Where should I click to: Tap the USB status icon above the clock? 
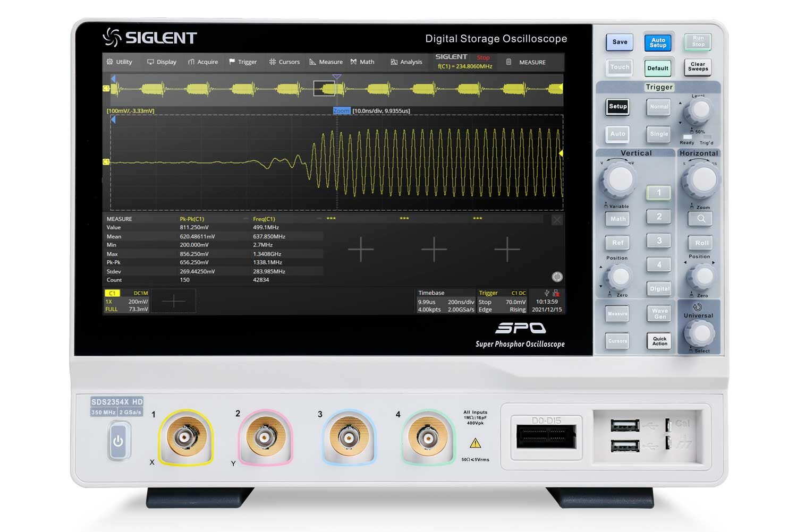[547, 293]
